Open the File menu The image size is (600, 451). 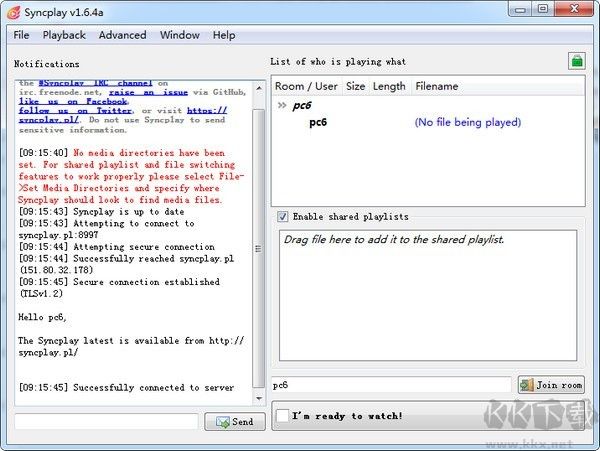[21, 35]
